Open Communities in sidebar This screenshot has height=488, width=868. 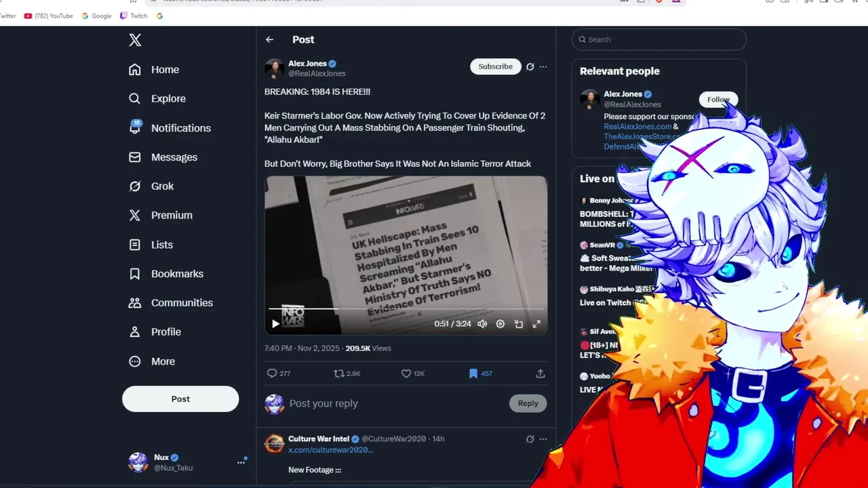pos(171,303)
